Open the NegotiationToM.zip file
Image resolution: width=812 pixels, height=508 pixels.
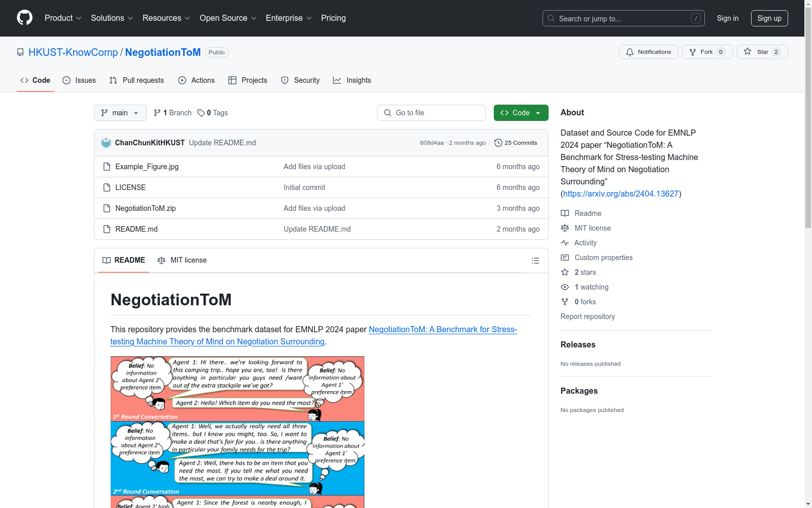pos(146,208)
